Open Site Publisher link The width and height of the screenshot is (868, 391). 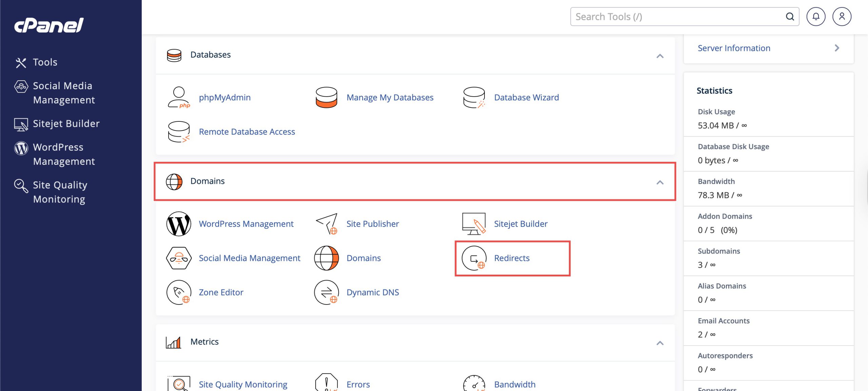click(x=373, y=224)
